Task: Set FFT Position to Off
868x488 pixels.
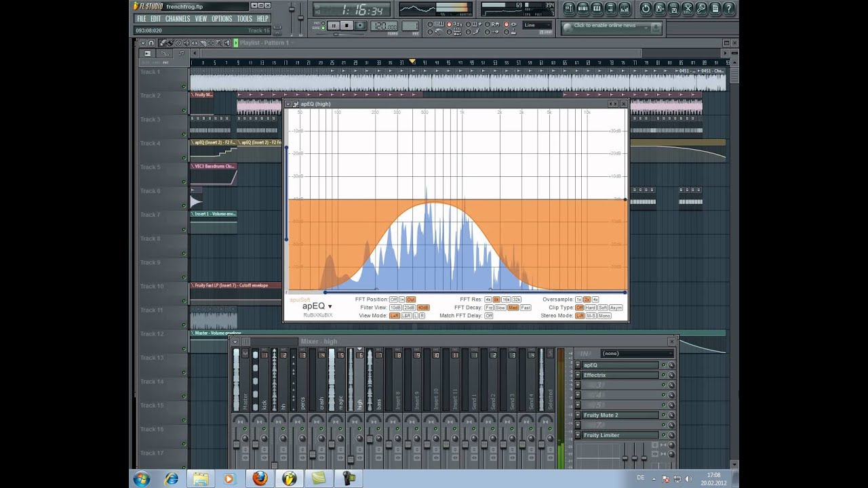Action: [393, 300]
